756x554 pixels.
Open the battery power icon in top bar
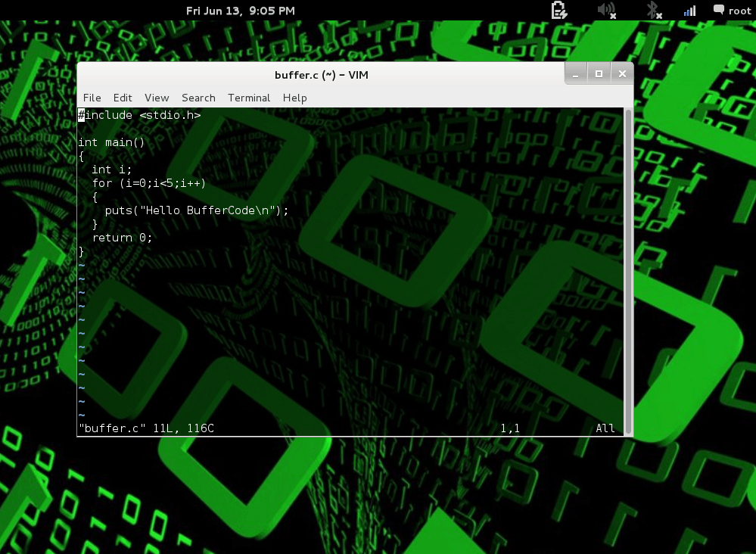[558, 10]
